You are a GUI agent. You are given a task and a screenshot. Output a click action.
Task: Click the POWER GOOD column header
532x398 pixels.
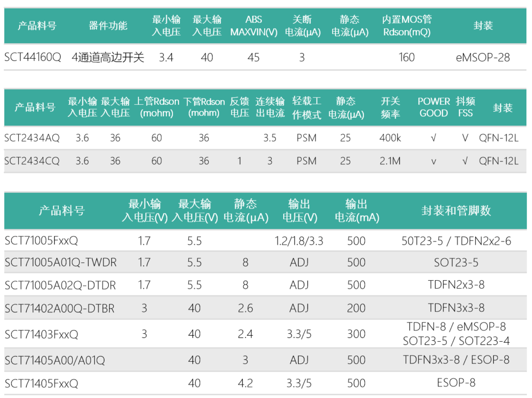[x=434, y=107]
